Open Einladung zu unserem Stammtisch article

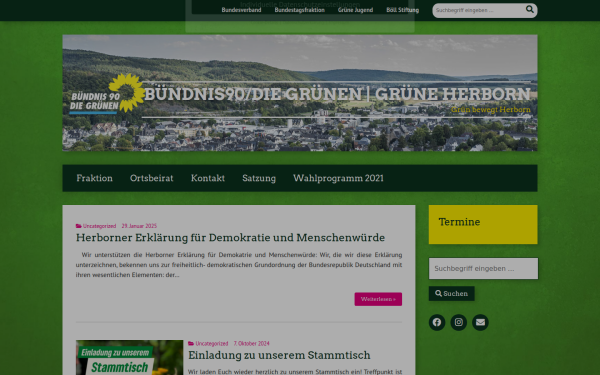279,355
